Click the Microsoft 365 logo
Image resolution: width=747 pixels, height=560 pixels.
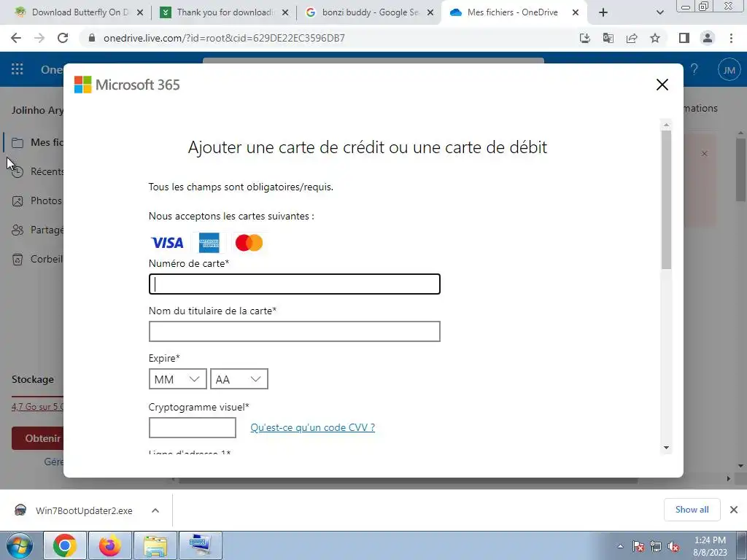click(127, 85)
